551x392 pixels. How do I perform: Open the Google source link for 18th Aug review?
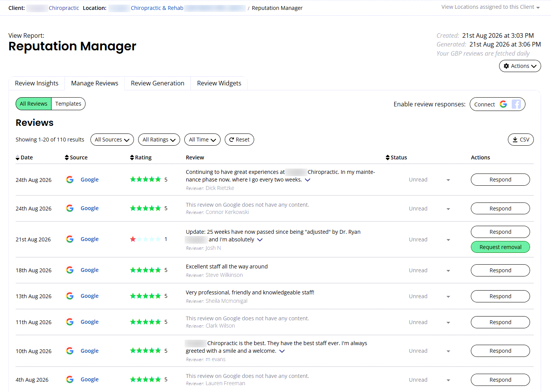(x=90, y=270)
